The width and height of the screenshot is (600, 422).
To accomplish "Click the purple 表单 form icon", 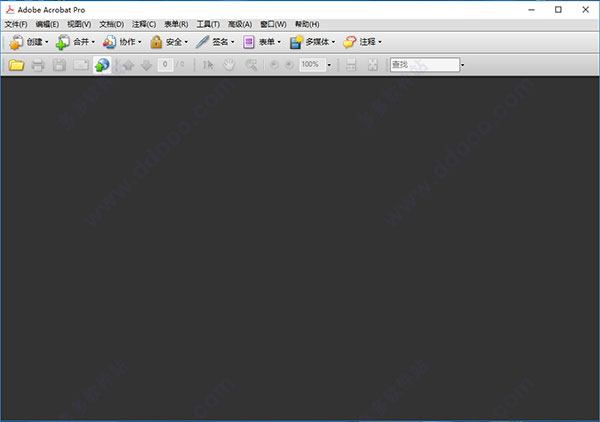I will point(249,42).
